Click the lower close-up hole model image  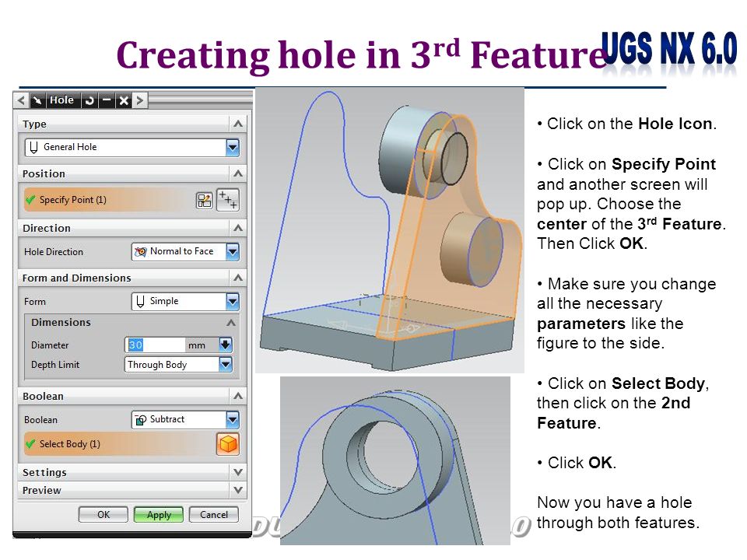click(x=395, y=460)
